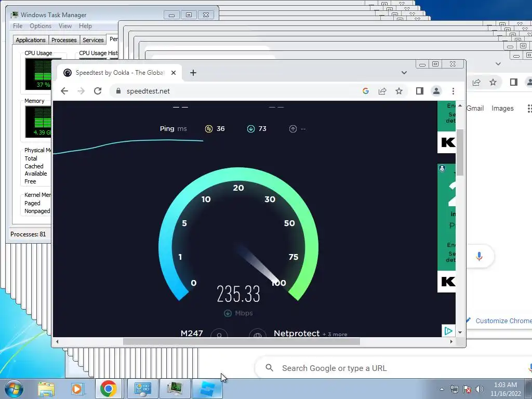Click the Chrome taskbar icon
This screenshot has height=399, width=532.
point(108,389)
